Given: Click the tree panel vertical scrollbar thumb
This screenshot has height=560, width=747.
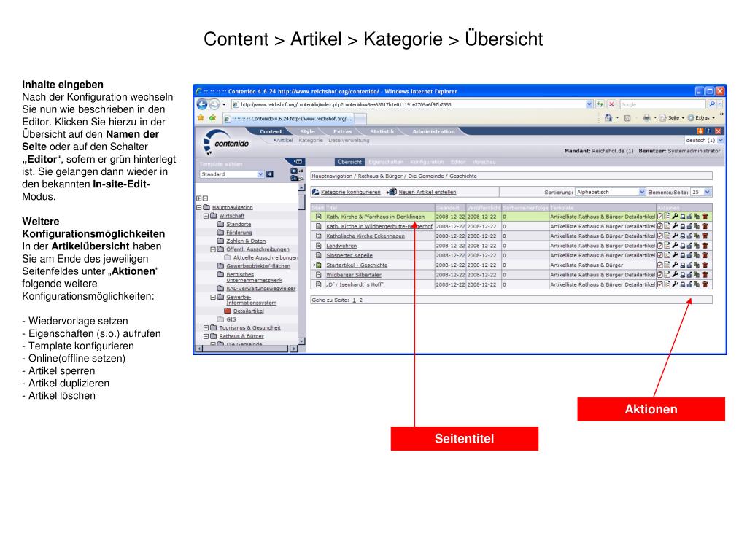Looking at the screenshot, I should point(301,202).
